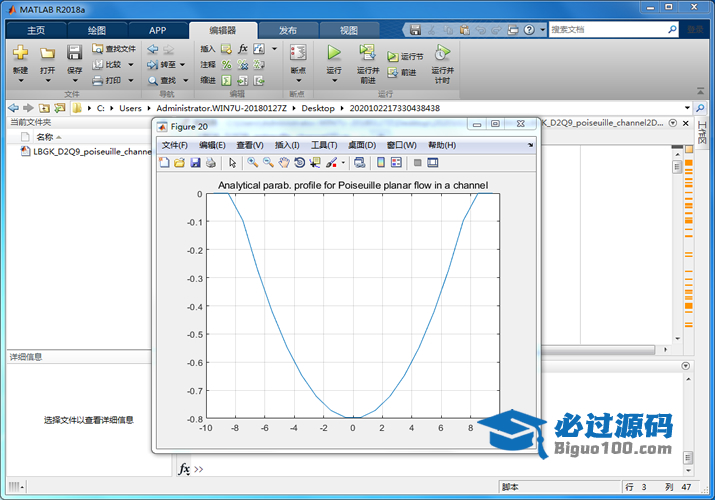Open Edit (编辑) menu in Figure 20
The image size is (715, 500).
(212, 145)
